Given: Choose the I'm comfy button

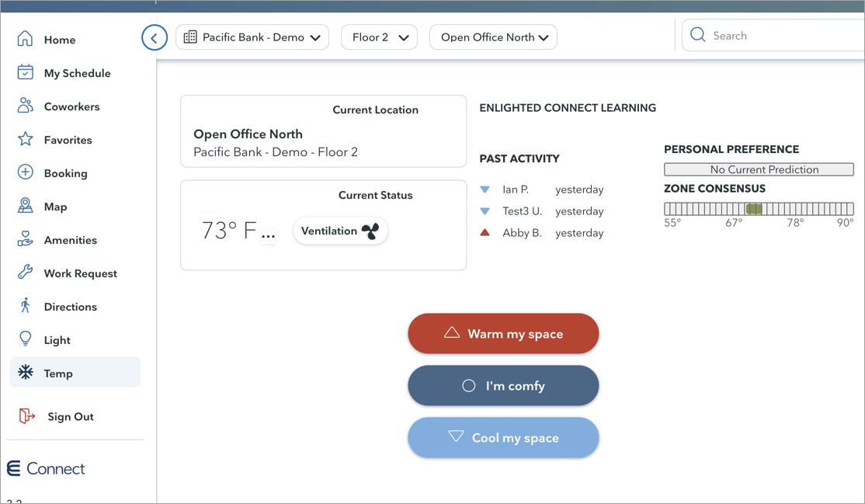Looking at the screenshot, I should (503, 385).
